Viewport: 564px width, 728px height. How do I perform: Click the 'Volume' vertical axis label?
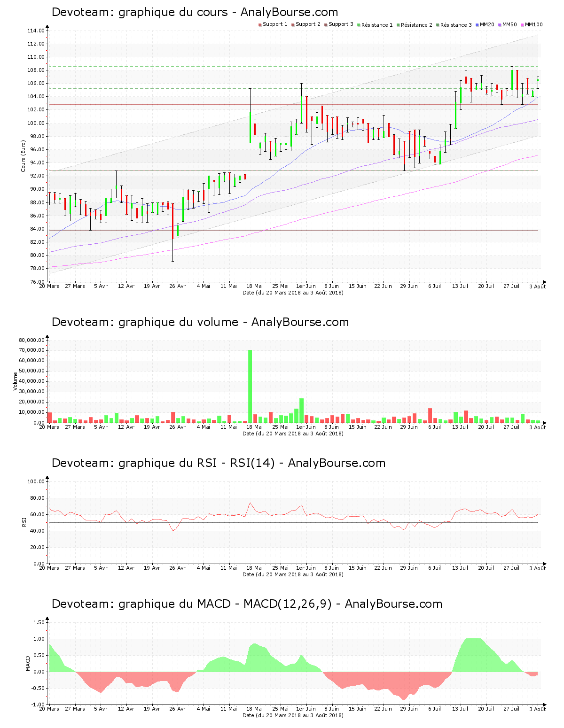click(16, 381)
